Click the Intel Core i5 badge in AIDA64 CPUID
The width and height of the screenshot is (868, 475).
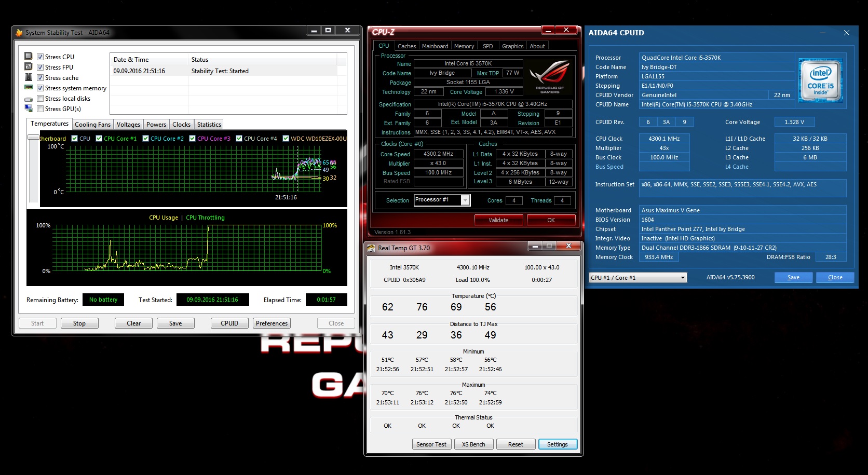pyautogui.click(x=821, y=80)
